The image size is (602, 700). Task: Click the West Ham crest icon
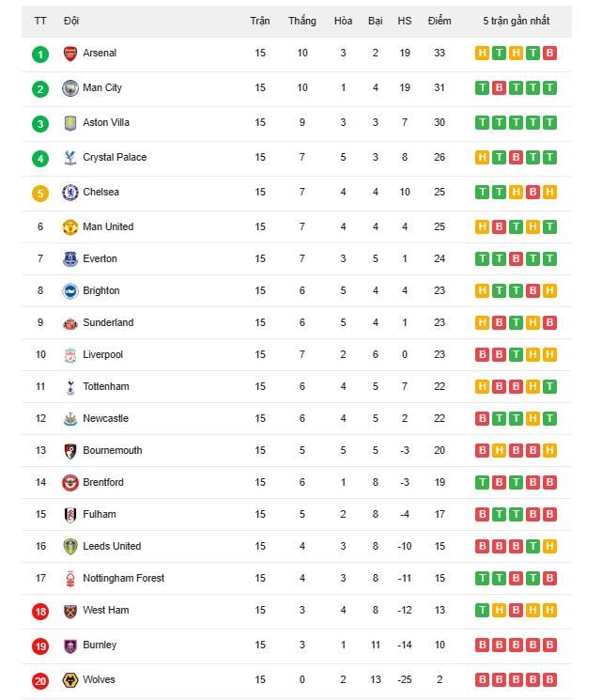[70, 611]
